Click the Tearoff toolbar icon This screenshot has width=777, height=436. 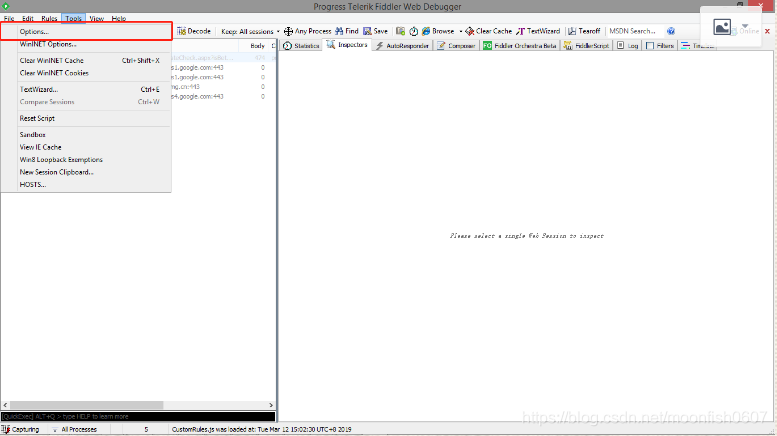click(x=572, y=31)
